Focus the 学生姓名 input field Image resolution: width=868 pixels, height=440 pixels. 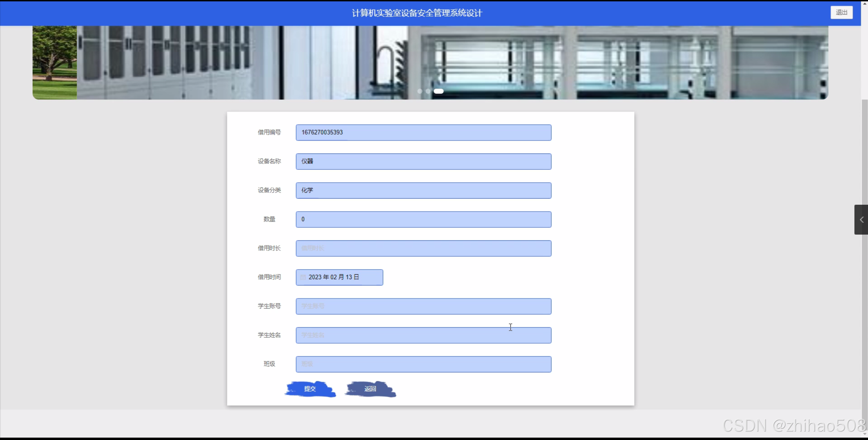click(x=423, y=335)
